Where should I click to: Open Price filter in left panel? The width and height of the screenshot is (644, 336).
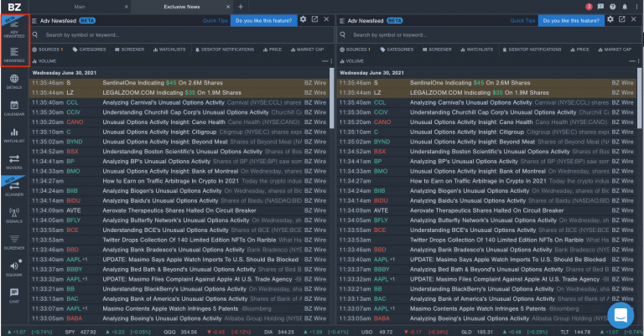(273, 49)
